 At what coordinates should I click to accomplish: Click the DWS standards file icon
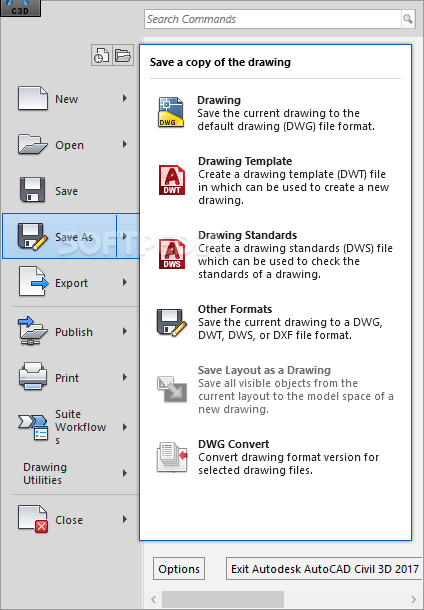pos(172,254)
